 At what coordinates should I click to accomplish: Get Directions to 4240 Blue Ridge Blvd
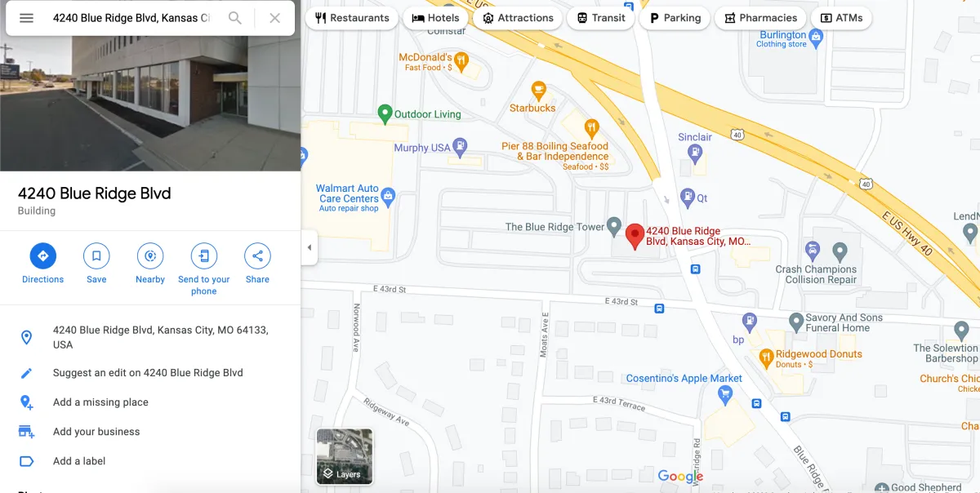click(43, 255)
